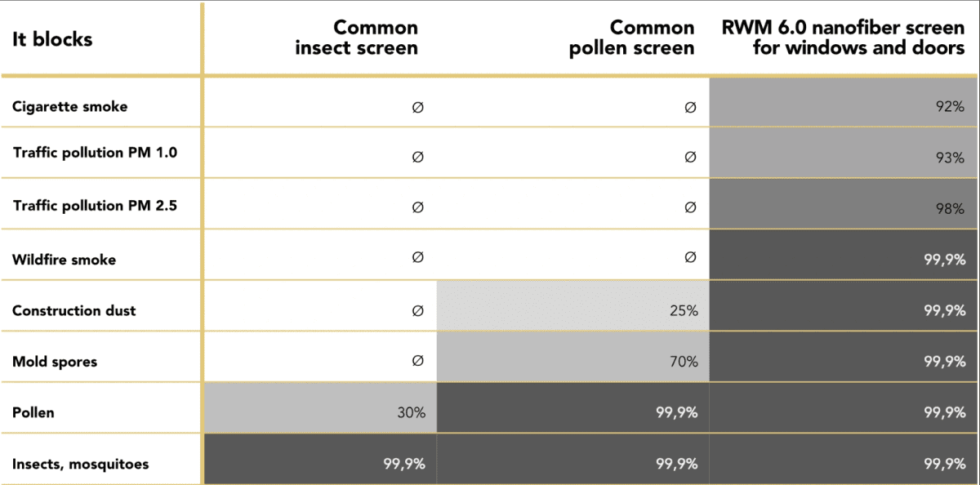Select Construction dust insect screen empty symbol

pyautogui.click(x=418, y=310)
